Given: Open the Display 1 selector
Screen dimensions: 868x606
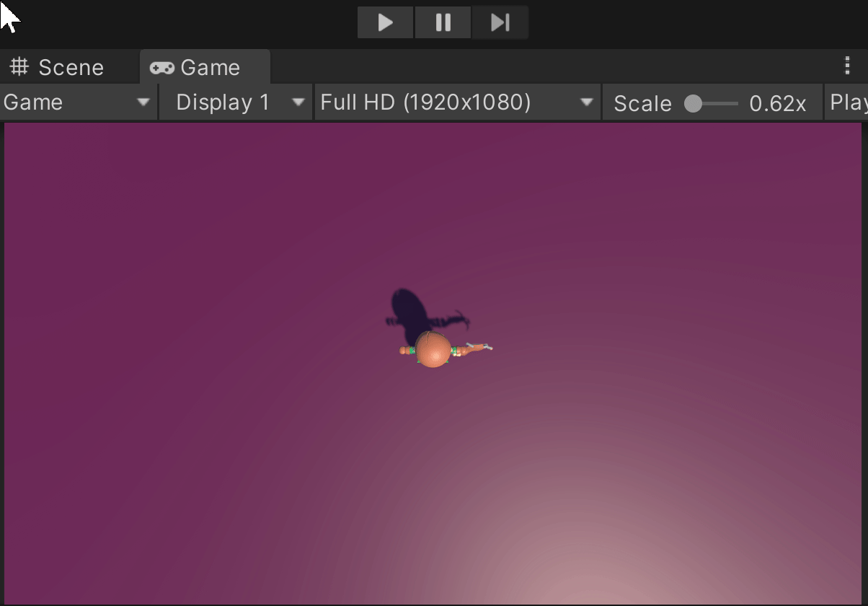Looking at the screenshot, I should pyautogui.click(x=223, y=102).
